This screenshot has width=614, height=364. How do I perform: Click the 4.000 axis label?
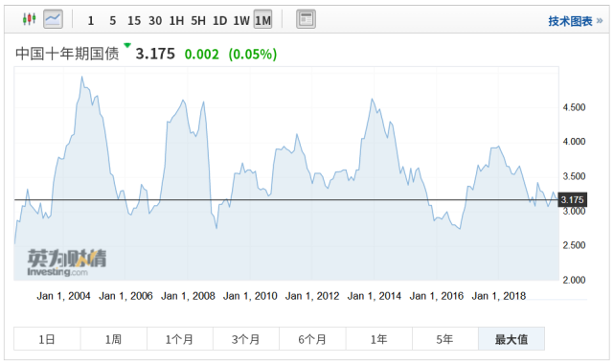pos(574,142)
